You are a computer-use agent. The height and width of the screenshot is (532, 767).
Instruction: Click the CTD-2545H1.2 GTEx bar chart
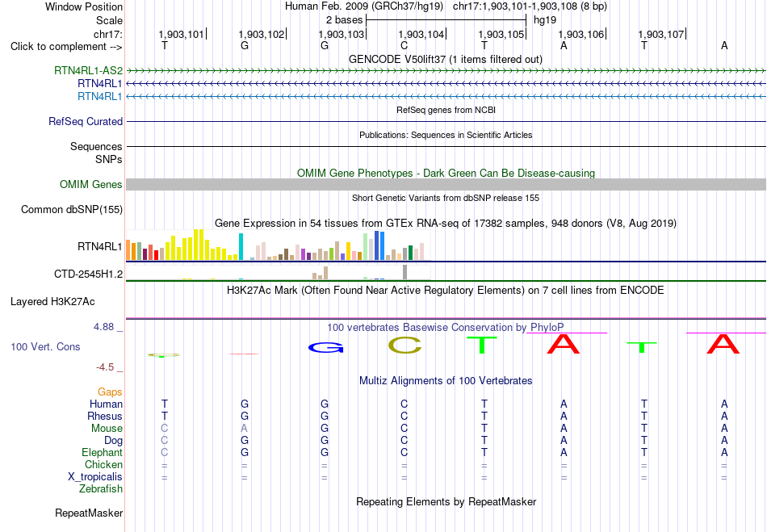pyautogui.click(x=278, y=272)
